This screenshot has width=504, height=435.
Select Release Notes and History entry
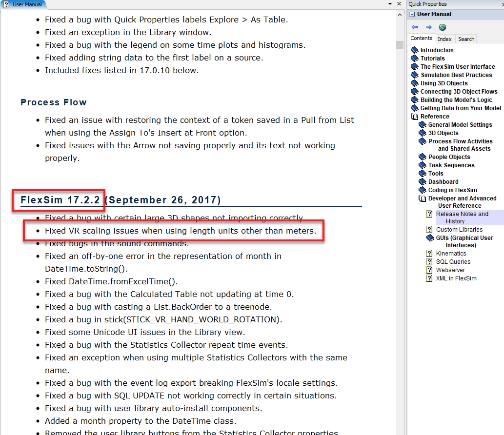462,217
